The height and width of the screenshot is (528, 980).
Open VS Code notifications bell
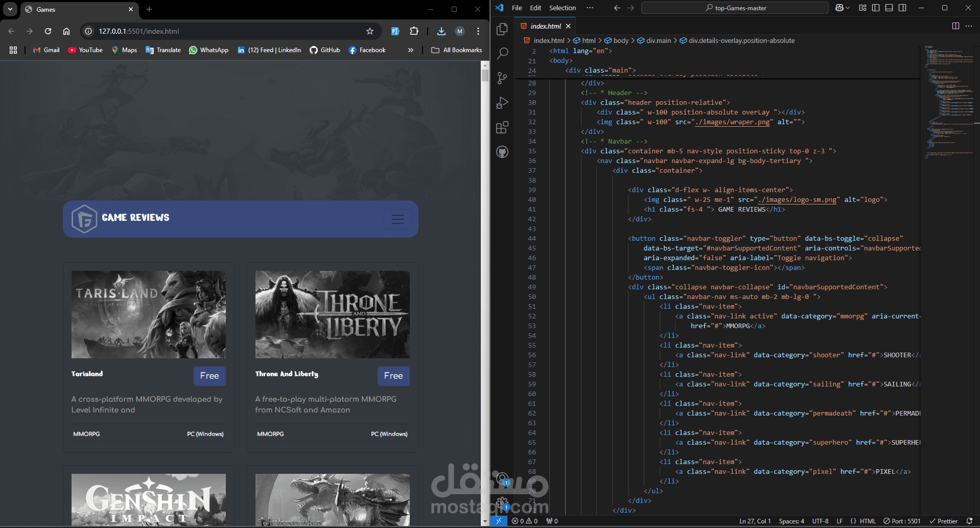click(x=969, y=521)
